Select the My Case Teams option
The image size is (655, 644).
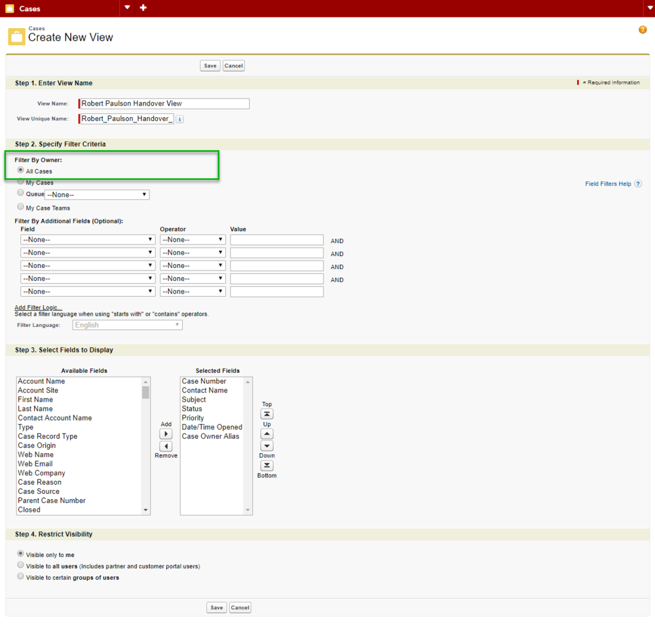tap(21, 207)
